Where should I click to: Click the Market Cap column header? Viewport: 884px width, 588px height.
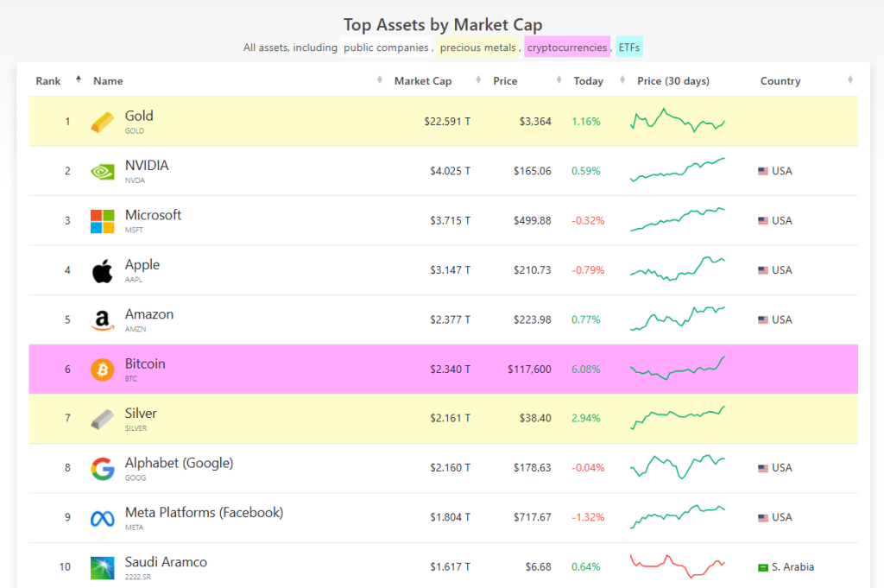(x=423, y=81)
